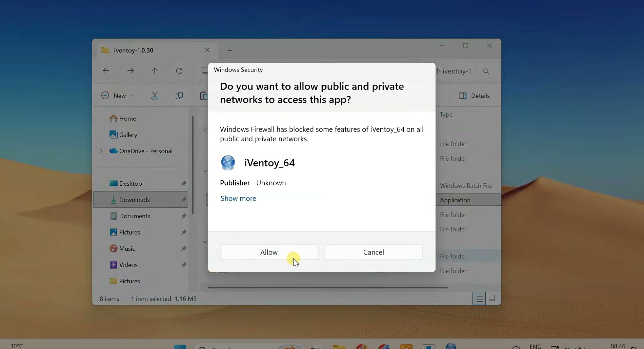Close the iventoy-1.0.30 tab
644x349 pixels.
click(207, 50)
